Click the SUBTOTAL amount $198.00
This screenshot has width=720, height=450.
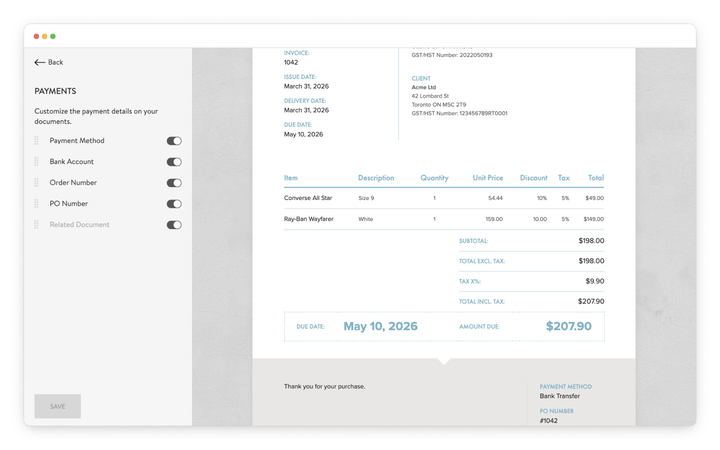point(591,241)
